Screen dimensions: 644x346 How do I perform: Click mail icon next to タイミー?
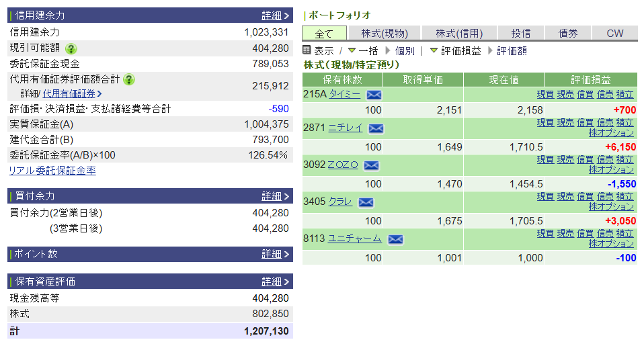[374, 95]
